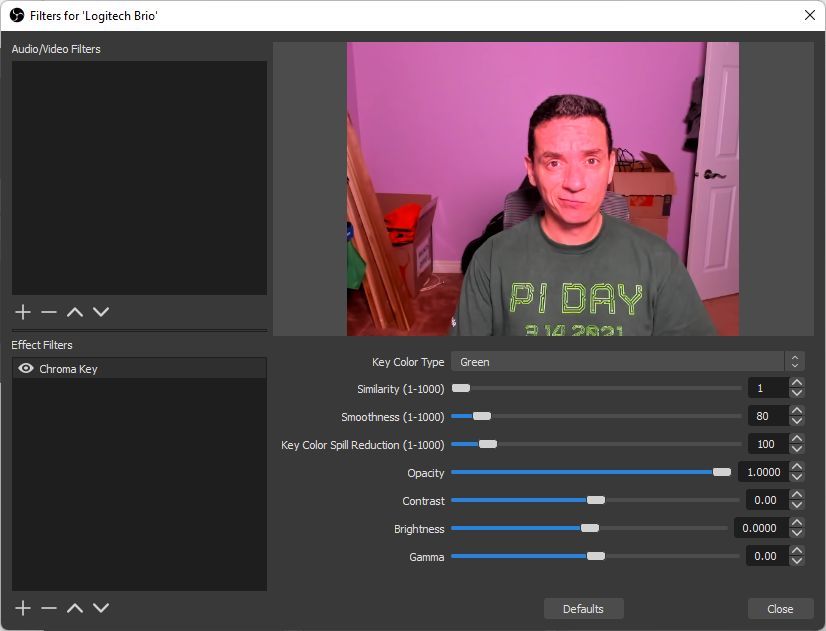Remove the selected Effect filter
826x631 pixels.
pos(49,608)
